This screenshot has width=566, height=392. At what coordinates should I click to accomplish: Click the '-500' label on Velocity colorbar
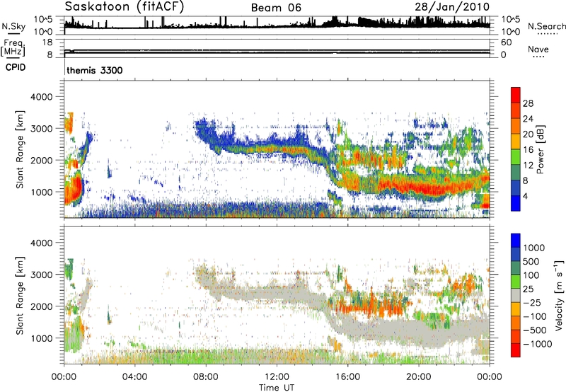coord(535,330)
